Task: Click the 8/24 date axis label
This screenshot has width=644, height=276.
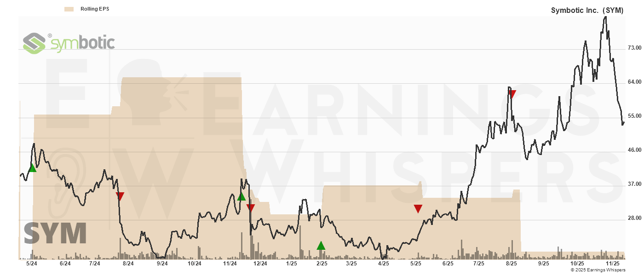Action: 128,264
